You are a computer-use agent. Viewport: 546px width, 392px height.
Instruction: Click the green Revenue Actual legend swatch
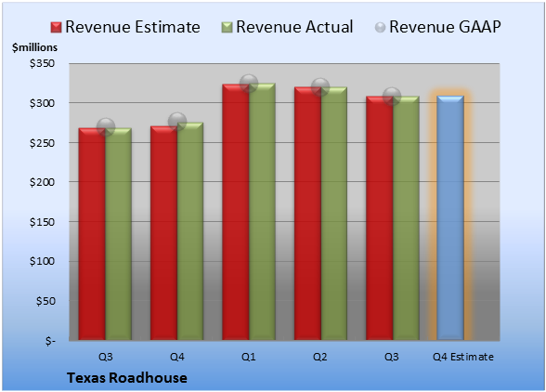pos(227,28)
